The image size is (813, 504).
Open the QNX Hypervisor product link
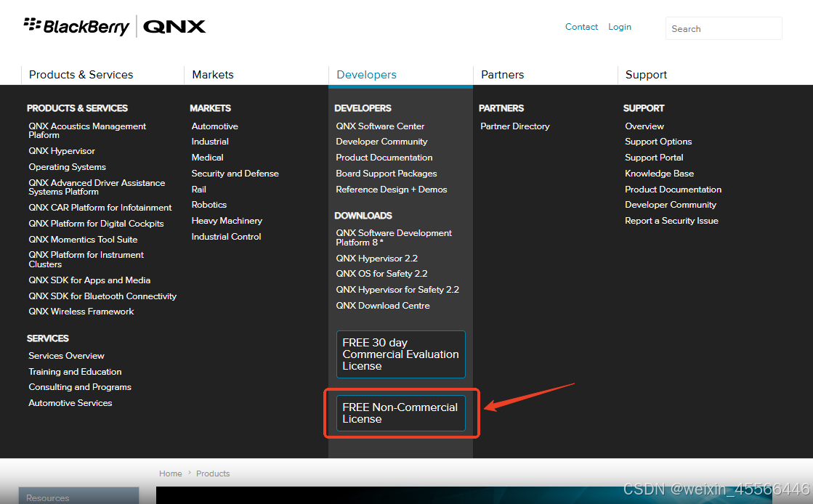pyautogui.click(x=62, y=151)
